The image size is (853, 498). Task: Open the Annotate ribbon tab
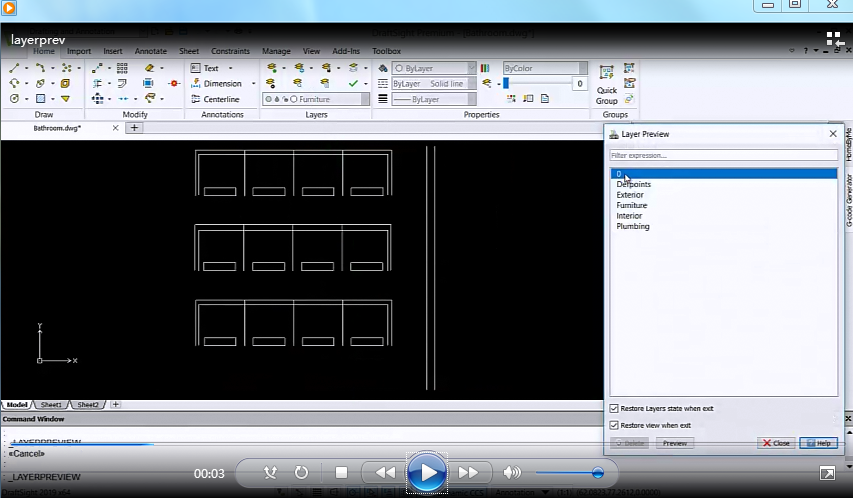pyautogui.click(x=150, y=51)
